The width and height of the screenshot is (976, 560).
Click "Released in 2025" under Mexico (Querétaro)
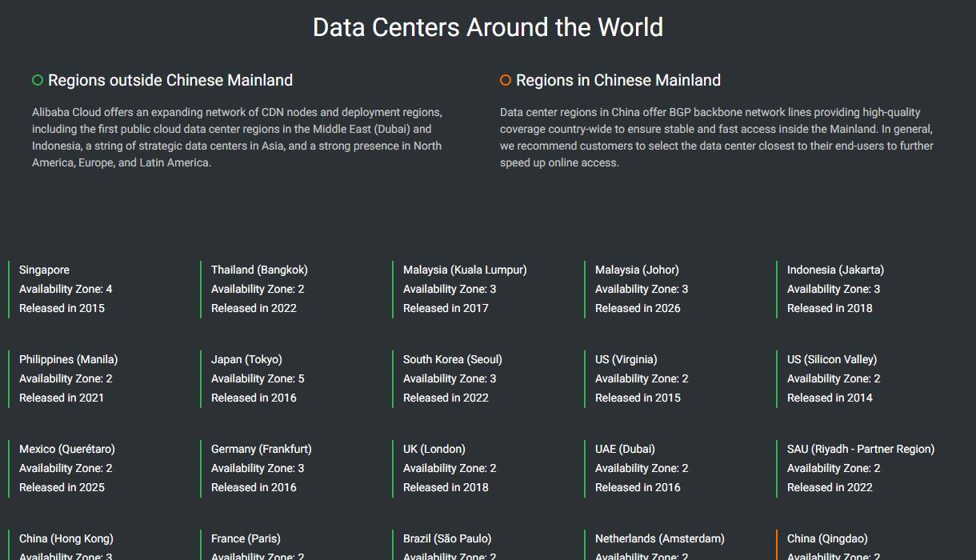click(62, 487)
